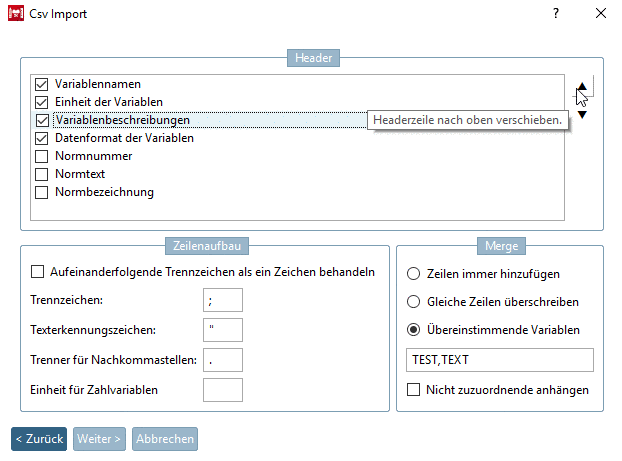
Task: Select the Normtext row text
Action: [x=80, y=174]
